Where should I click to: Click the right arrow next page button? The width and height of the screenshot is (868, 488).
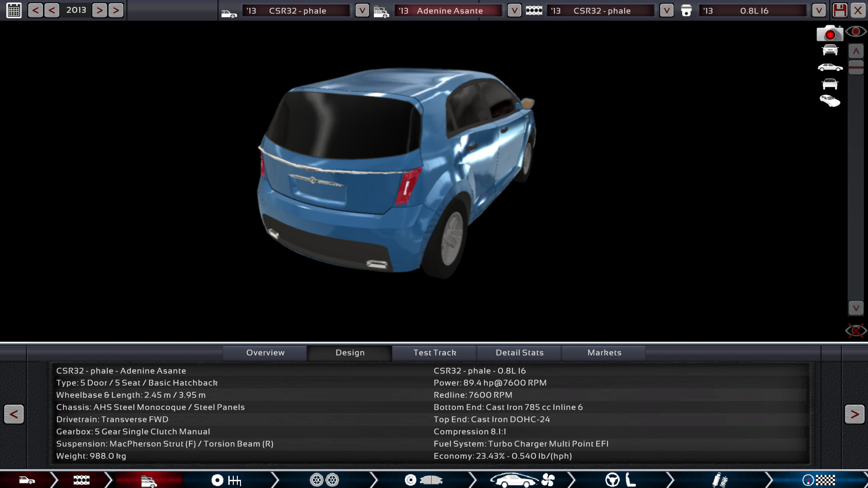coord(854,414)
